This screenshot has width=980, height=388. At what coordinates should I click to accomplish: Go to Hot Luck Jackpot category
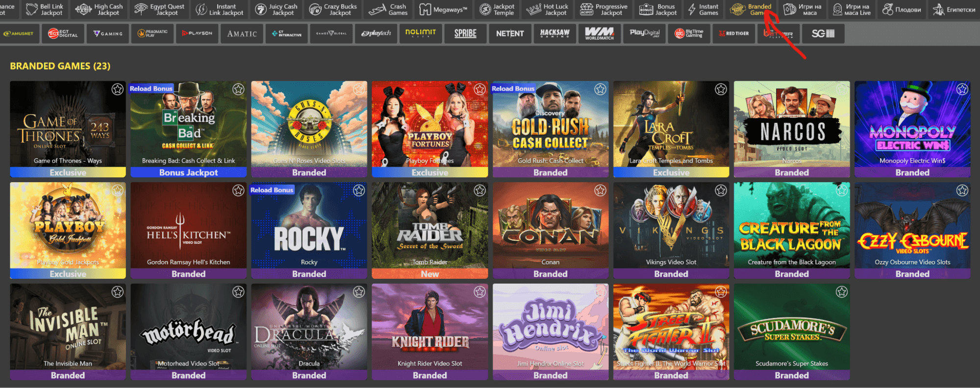click(547, 9)
